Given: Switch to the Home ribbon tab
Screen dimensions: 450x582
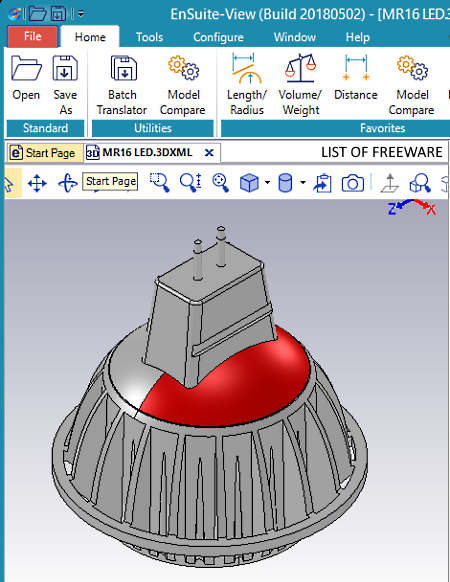Looking at the screenshot, I should (90, 37).
